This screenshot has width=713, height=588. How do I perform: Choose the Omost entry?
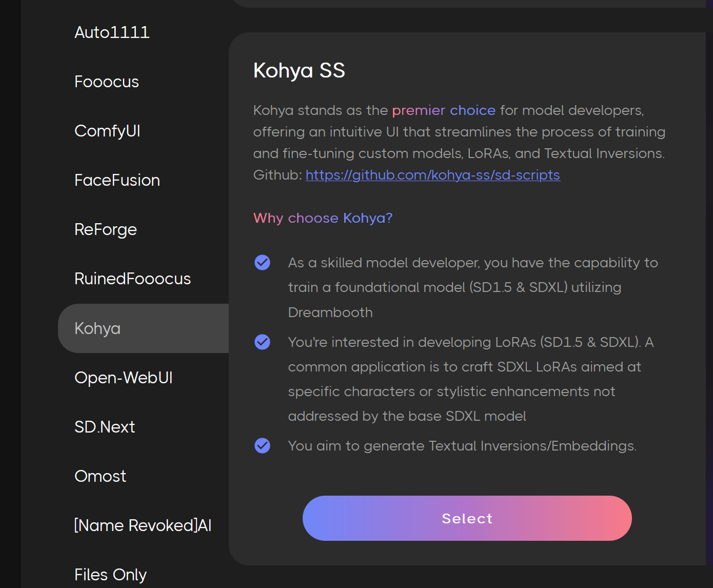tap(100, 476)
